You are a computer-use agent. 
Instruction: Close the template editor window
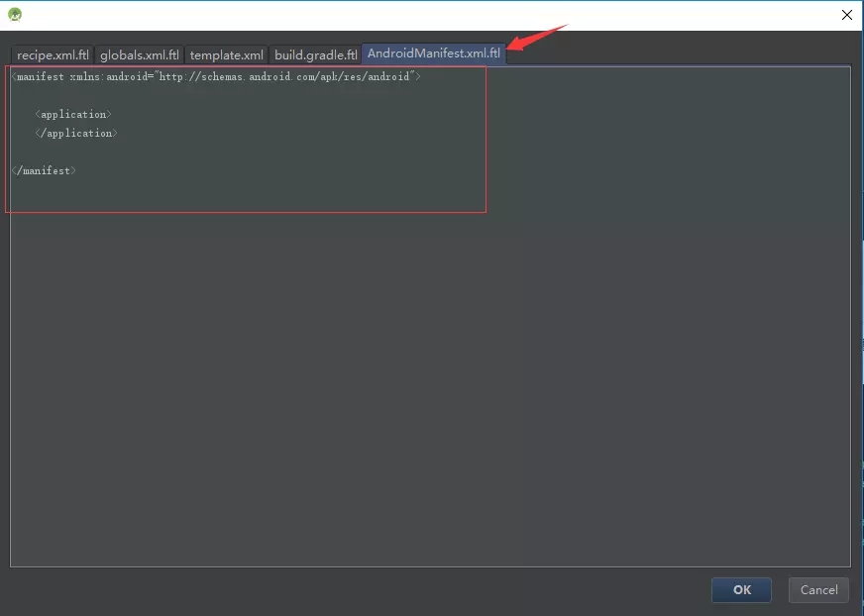click(848, 15)
